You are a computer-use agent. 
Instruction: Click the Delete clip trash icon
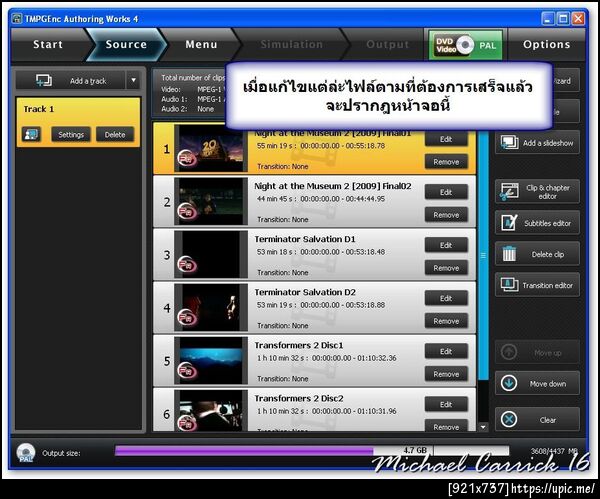pos(509,254)
